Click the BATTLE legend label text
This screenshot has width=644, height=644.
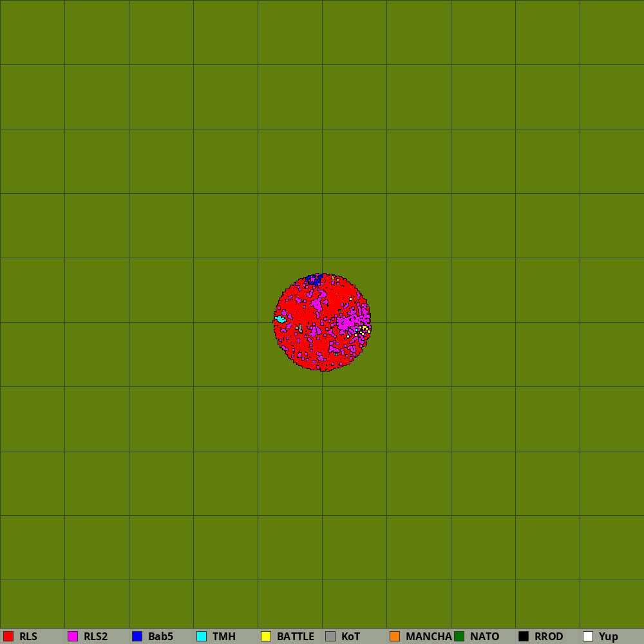tap(296, 636)
